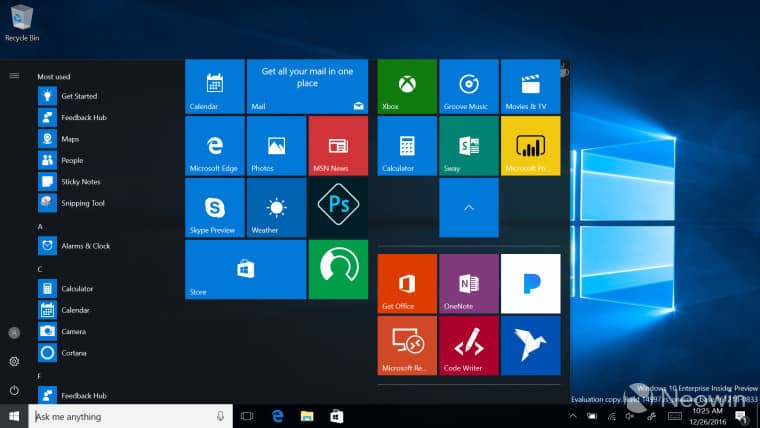Collapse the tile folder with up chevron
The image size is (760, 428).
point(469,207)
